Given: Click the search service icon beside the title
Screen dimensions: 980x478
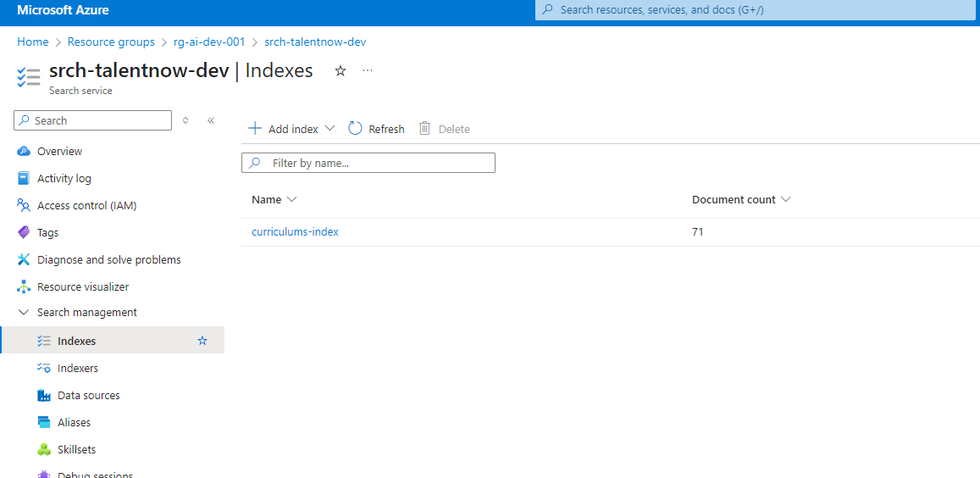Looking at the screenshot, I should 29,78.
